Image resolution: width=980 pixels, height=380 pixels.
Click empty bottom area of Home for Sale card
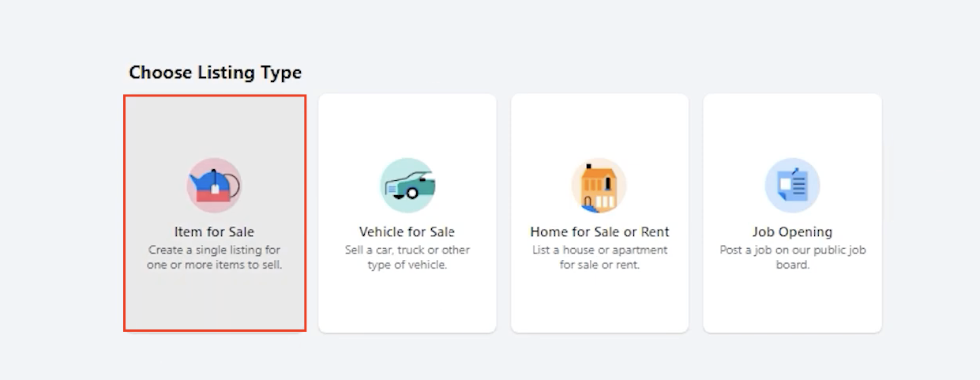[x=600, y=303]
